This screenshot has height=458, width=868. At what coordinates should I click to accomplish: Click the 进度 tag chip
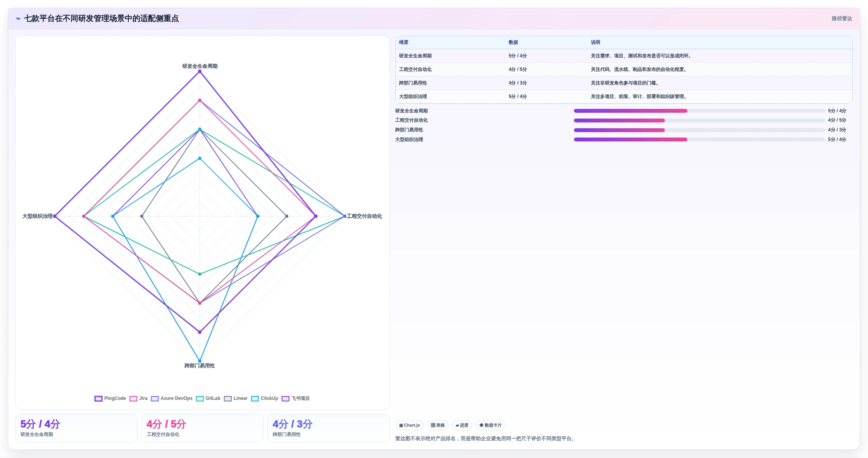pyautogui.click(x=462, y=425)
